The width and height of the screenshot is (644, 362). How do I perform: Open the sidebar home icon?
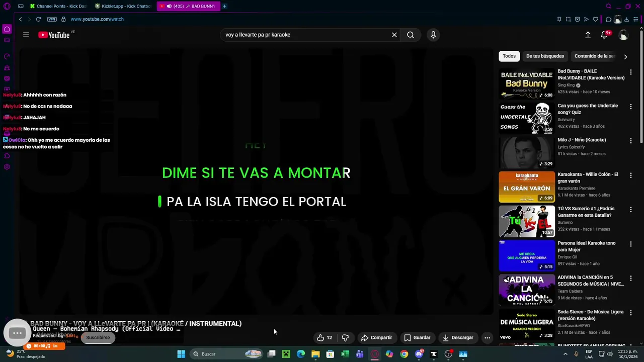coord(7,29)
